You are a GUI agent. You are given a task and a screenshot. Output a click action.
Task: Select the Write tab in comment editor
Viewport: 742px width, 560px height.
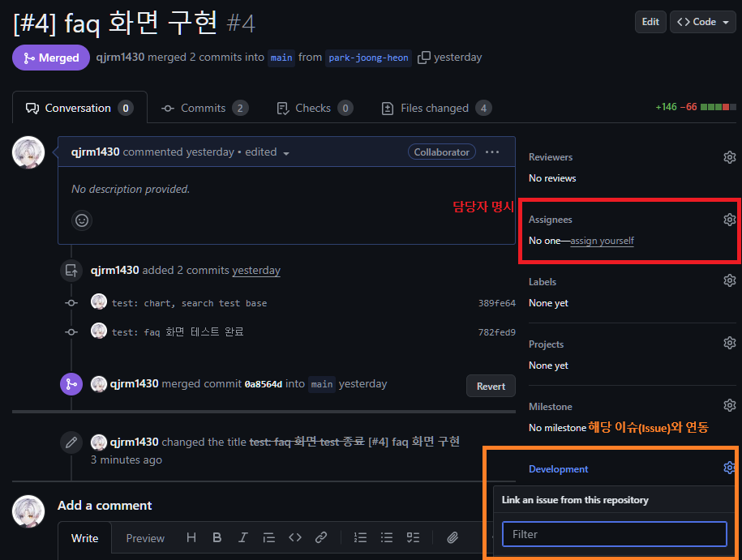pos(84,538)
